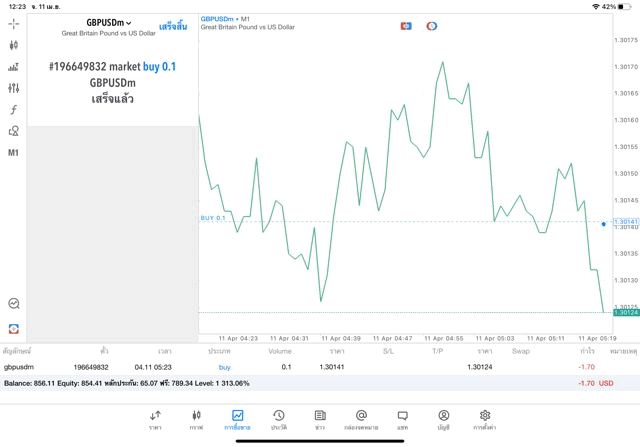Open the กราฟ chart tab
The height and width of the screenshot is (447, 640).
pyautogui.click(x=196, y=420)
